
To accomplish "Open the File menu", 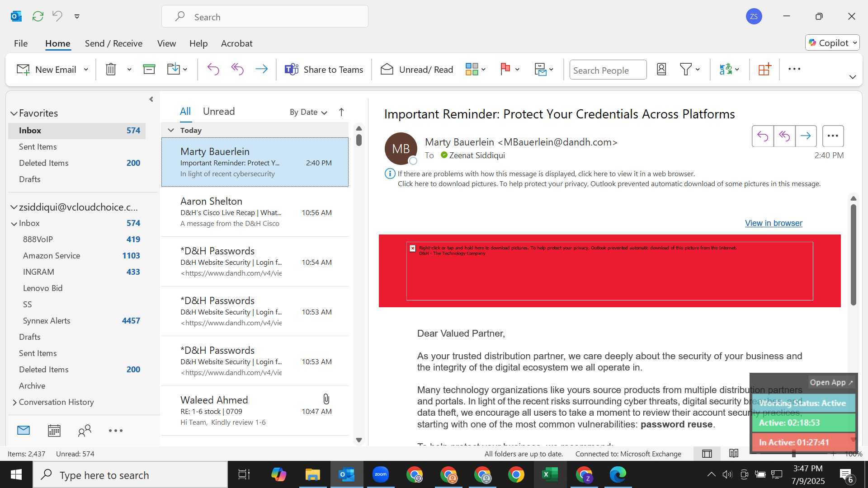I will click(x=21, y=43).
